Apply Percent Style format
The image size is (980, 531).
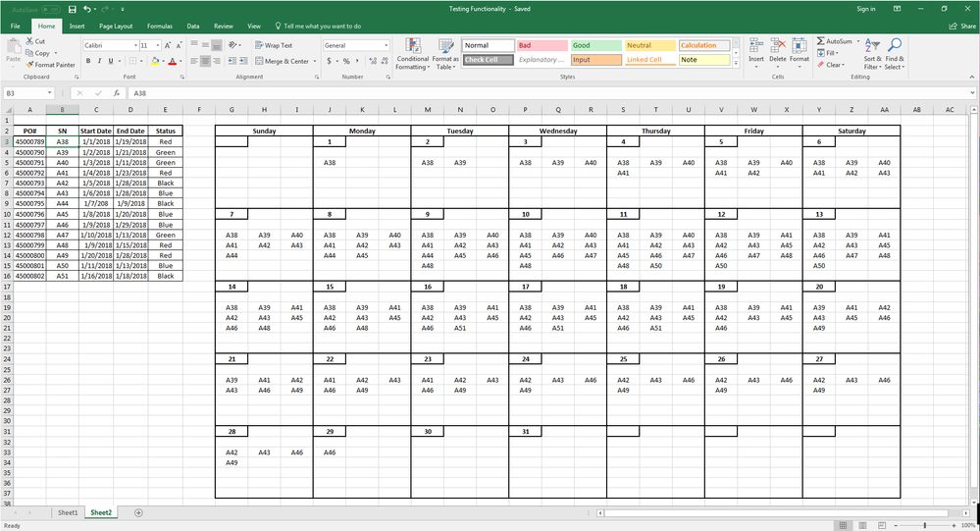[346, 61]
